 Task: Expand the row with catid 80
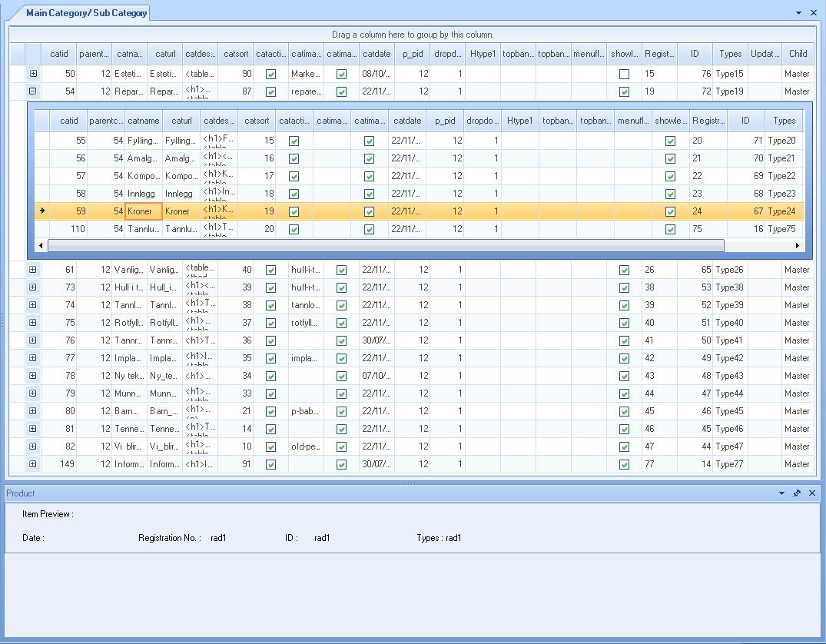tap(33, 410)
